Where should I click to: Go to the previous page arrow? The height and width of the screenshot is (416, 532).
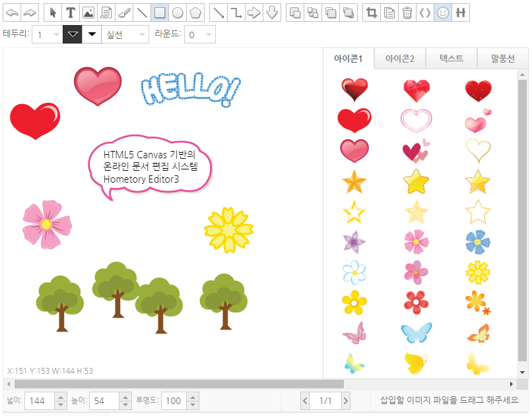pyautogui.click(x=305, y=401)
